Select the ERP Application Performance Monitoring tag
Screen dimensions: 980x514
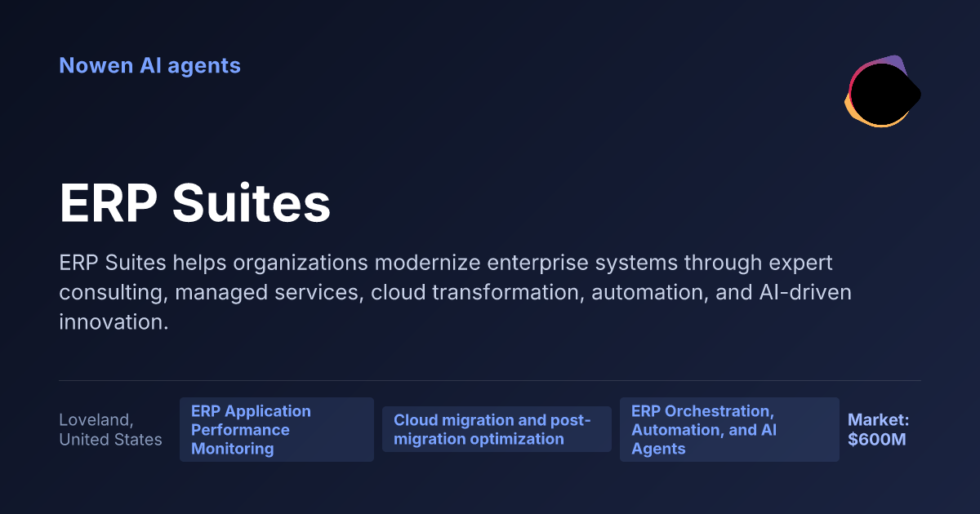[x=277, y=430]
